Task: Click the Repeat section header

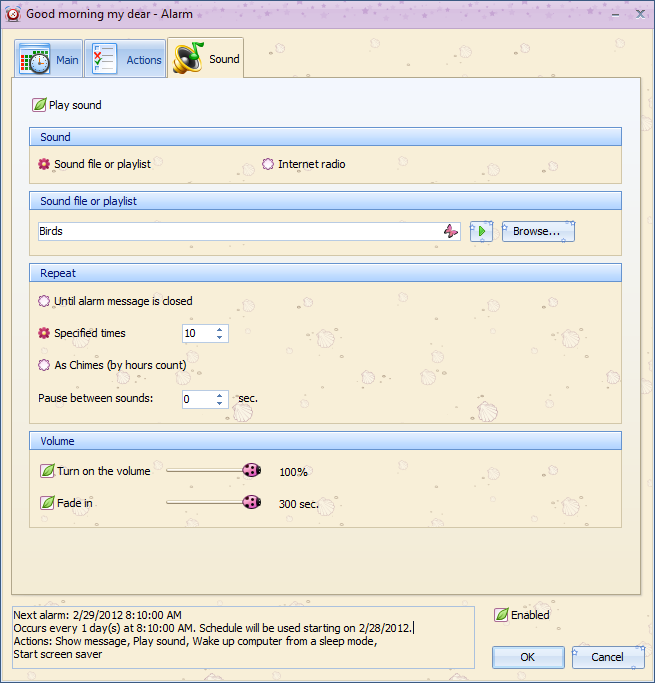Action: (x=325, y=273)
